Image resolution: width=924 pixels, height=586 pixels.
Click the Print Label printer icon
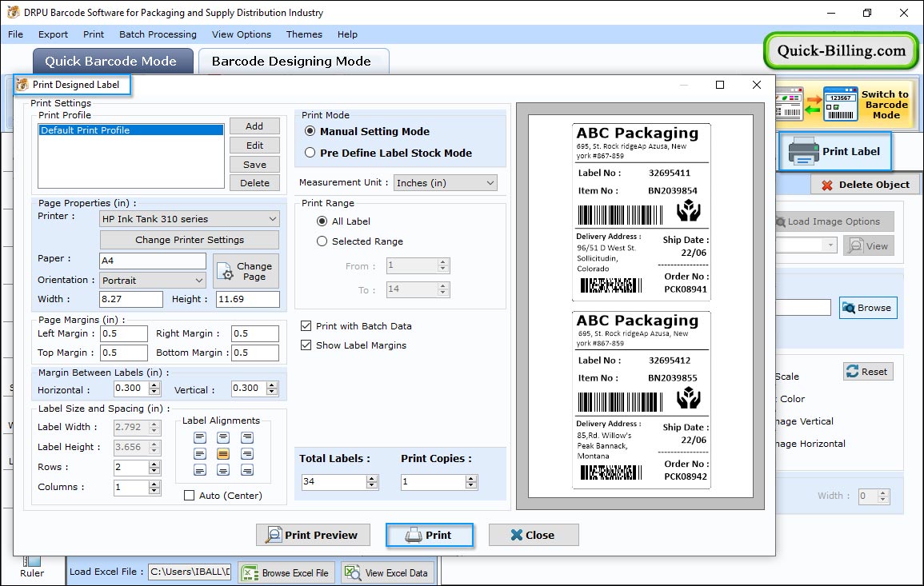point(803,151)
